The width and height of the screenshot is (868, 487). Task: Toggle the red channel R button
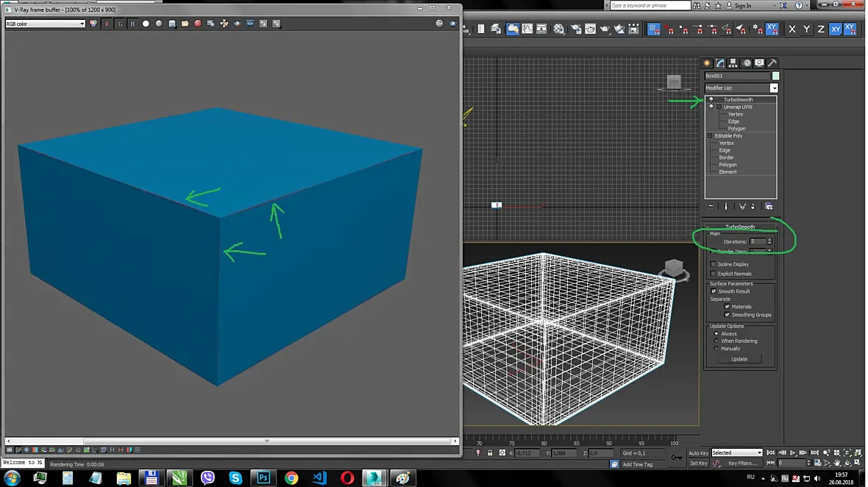(107, 24)
